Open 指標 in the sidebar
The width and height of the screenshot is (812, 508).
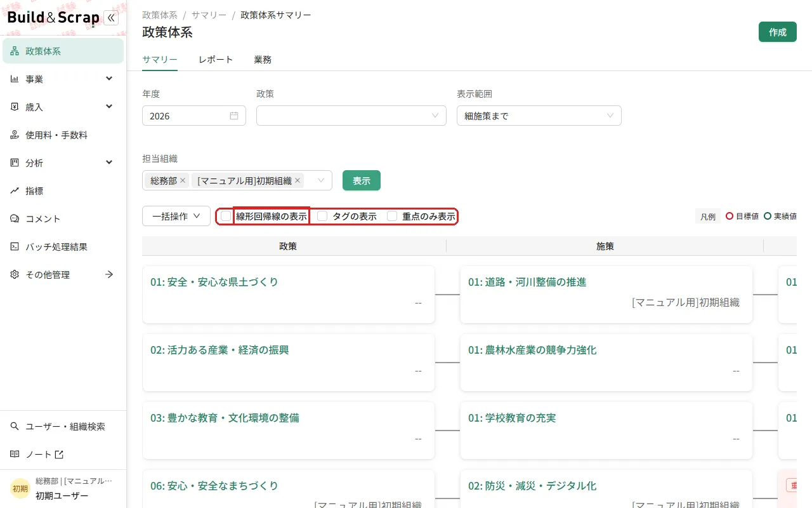[x=63, y=191]
